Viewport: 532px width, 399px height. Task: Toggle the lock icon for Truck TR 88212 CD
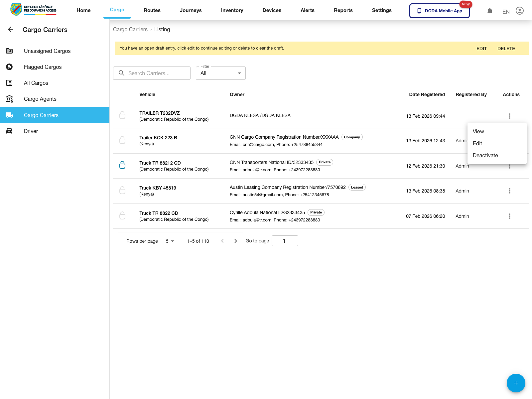(x=122, y=165)
